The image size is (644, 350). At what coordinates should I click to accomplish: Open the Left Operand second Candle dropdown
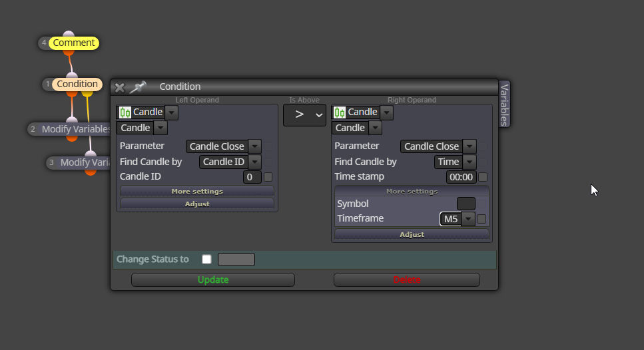pyautogui.click(x=161, y=128)
